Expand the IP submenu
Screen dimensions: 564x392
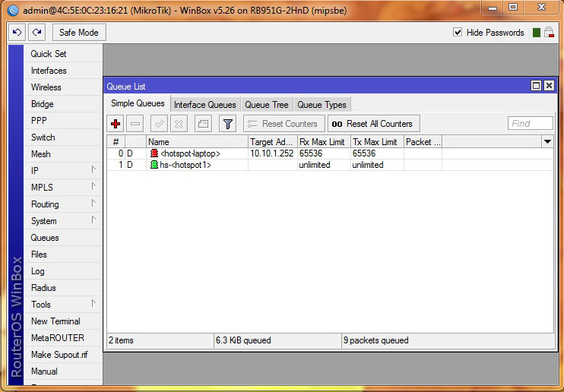tap(93, 170)
